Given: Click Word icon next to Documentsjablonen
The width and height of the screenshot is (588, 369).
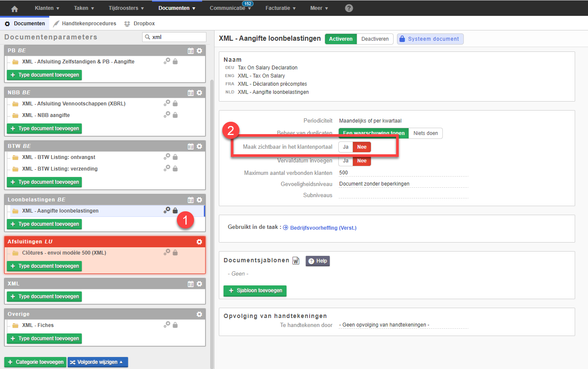Looking at the screenshot, I should (x=296, y=261).
